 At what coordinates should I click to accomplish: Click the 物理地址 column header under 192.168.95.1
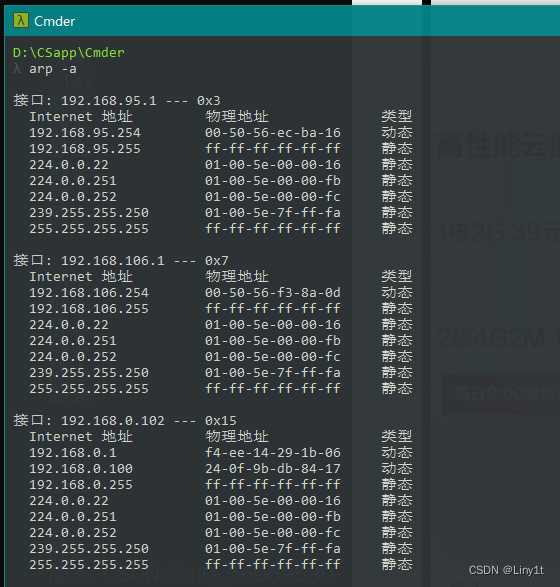pos(237,116)
